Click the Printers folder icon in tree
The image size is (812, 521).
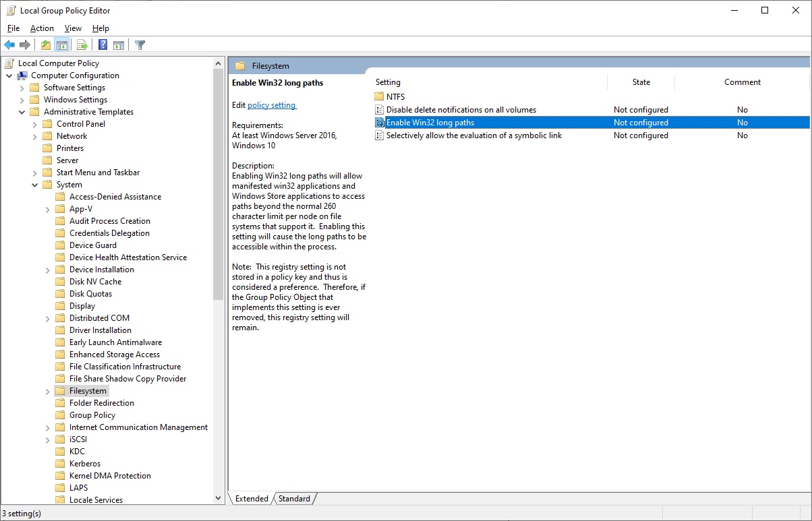tap(47, 148)
